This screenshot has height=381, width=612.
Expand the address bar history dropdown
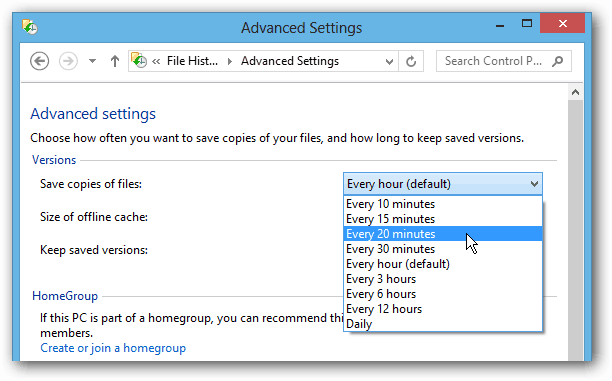click(389, 61)
